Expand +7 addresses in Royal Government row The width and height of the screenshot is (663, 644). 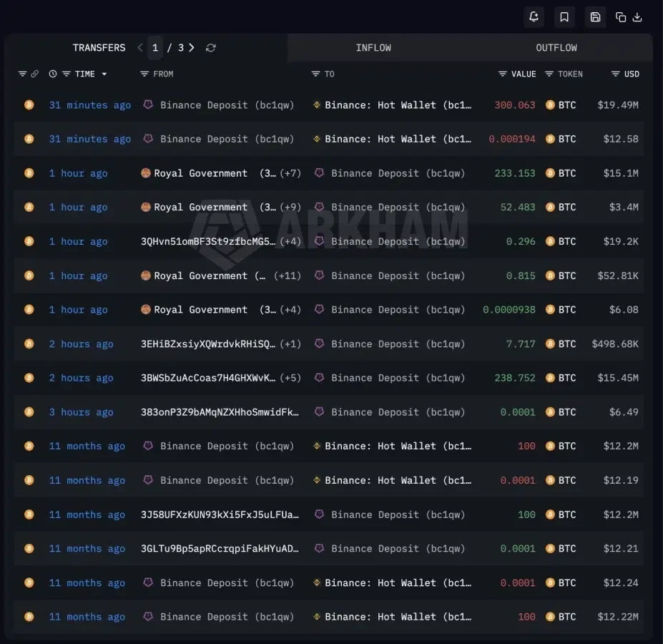[x=290, y=173]
